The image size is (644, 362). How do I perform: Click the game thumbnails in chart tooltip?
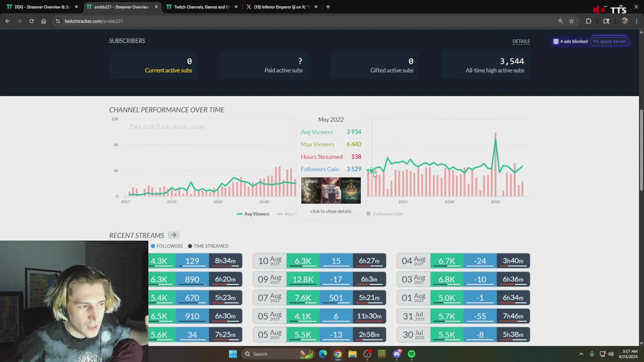tap(331, 191)
